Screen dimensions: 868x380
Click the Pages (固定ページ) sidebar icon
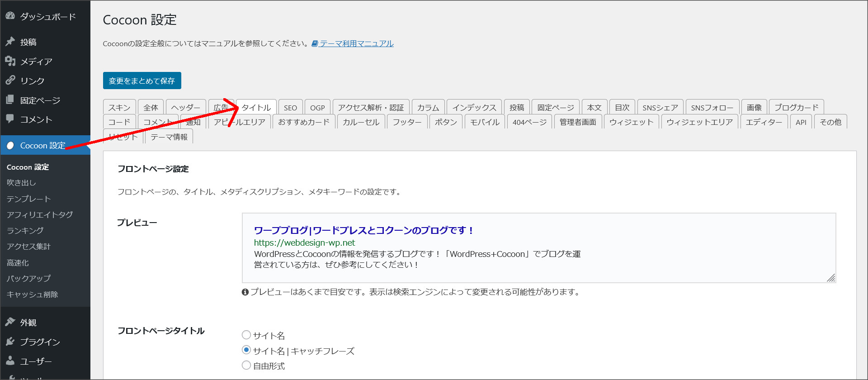click(10, 100)
